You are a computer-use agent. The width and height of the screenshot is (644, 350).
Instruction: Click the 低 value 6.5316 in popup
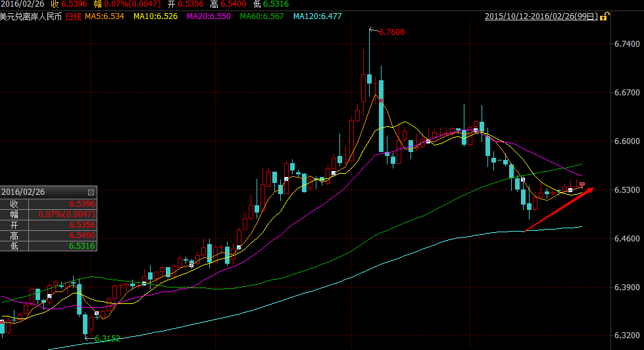tap(82, 246)
